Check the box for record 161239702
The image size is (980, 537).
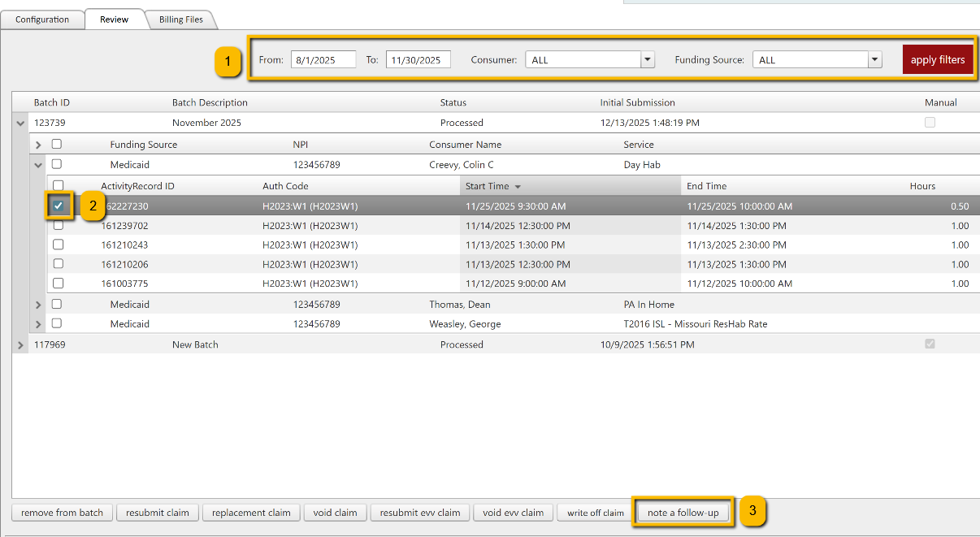click(x=59, y=226)
